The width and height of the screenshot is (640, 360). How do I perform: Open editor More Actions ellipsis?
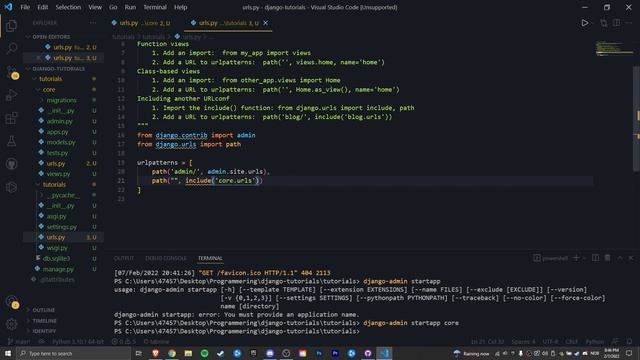629,23
